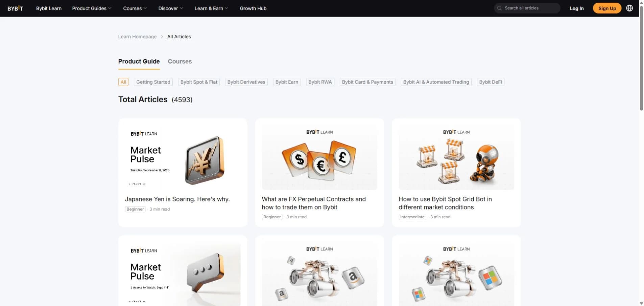Open the language globe icon

(x=629, y=8)
